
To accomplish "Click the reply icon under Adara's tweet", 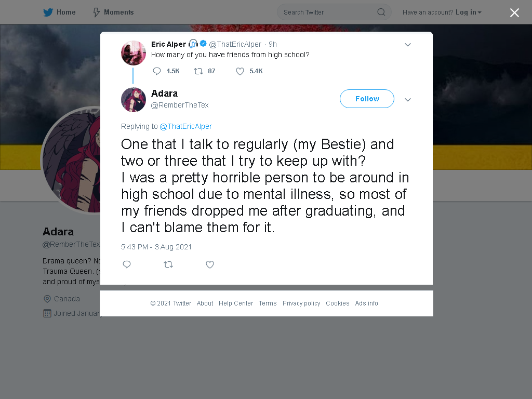I will (x=127, y=264).
